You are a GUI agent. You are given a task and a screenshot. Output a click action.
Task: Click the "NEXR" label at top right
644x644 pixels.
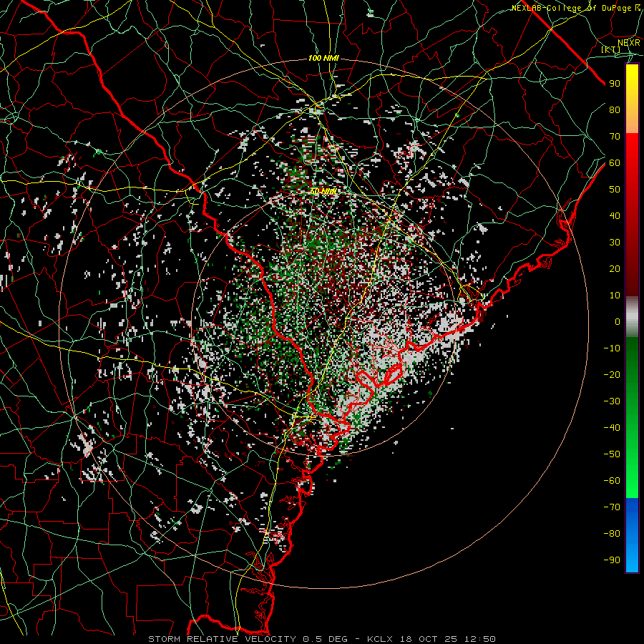[629, 42]
